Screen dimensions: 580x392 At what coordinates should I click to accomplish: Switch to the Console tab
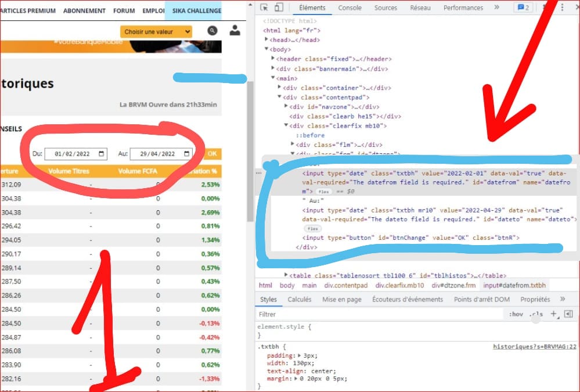(350, 8)
